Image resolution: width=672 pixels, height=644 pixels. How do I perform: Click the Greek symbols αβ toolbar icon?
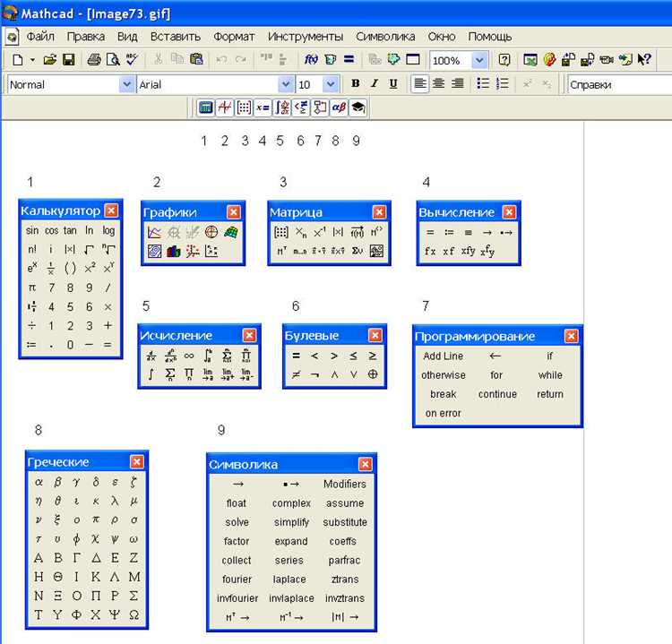339,107
